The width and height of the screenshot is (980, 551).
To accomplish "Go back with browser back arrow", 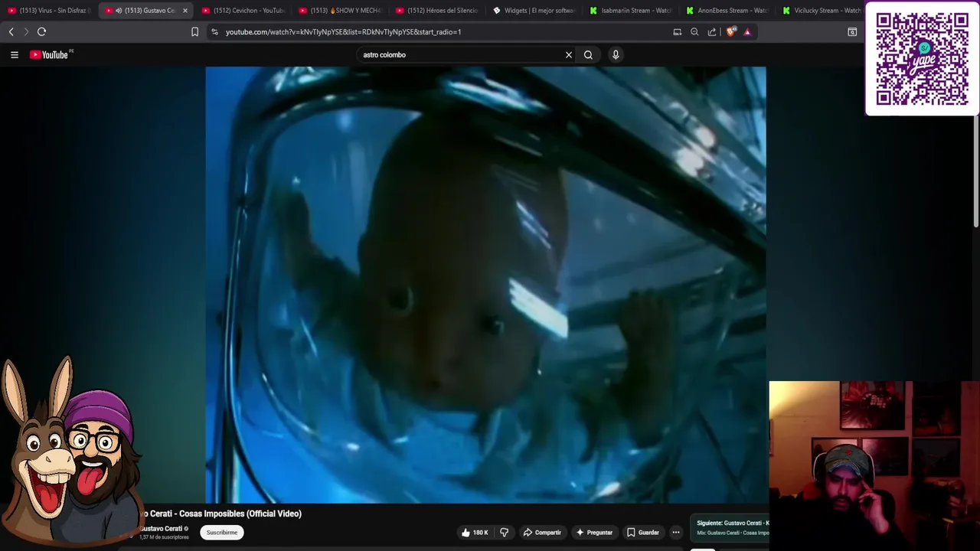I will (11, 31).
